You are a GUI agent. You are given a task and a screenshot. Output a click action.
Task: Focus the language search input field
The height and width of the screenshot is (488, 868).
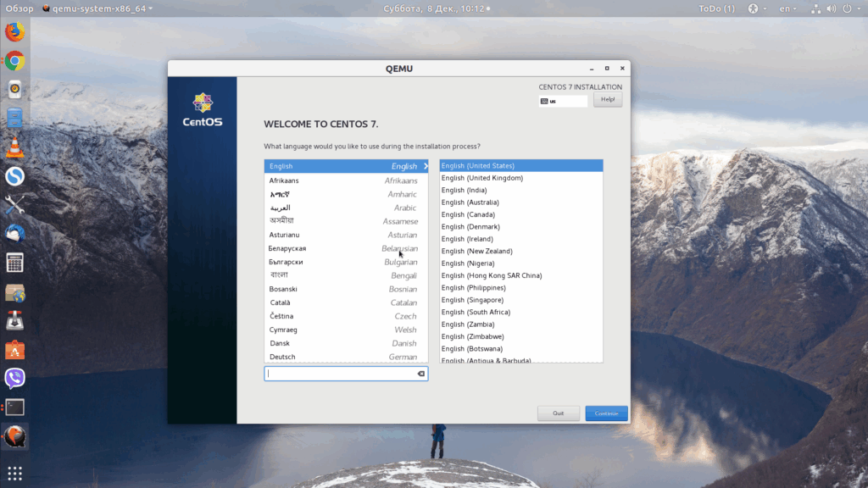click(x=346, y=374)
